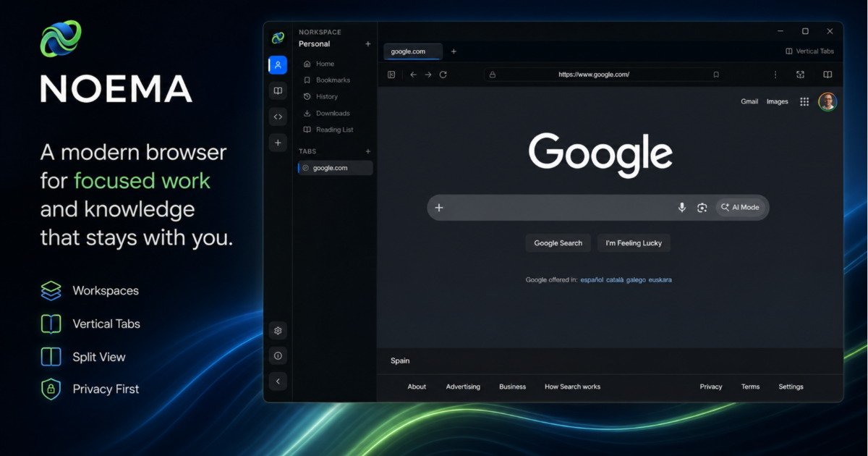Screen dimensions: 868x456
Task: Open the Terms footer link
Action: coord(750,387)
